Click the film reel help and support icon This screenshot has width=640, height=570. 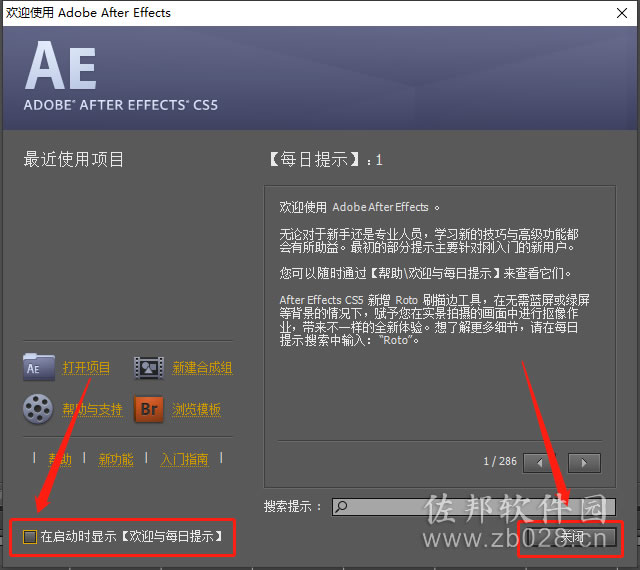pyautogui.click(x=38, y=409)
